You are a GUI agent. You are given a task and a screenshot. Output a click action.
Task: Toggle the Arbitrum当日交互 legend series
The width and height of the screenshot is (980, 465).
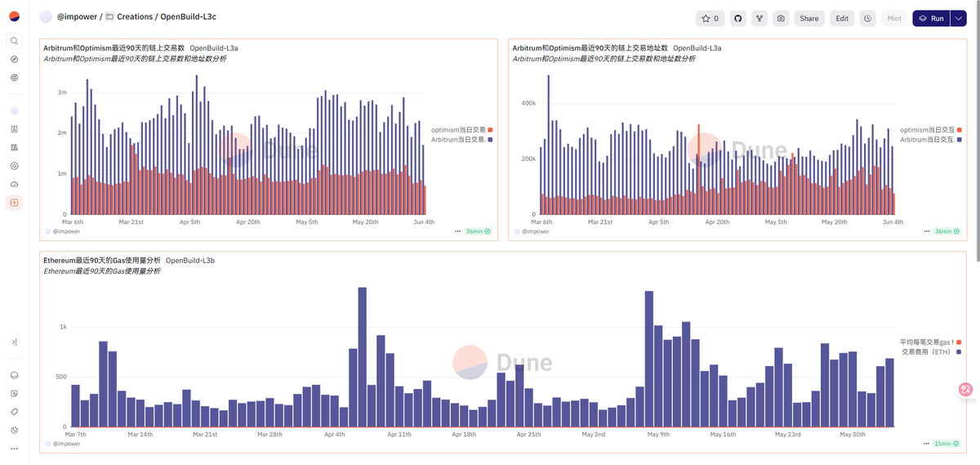coord(931,140)
